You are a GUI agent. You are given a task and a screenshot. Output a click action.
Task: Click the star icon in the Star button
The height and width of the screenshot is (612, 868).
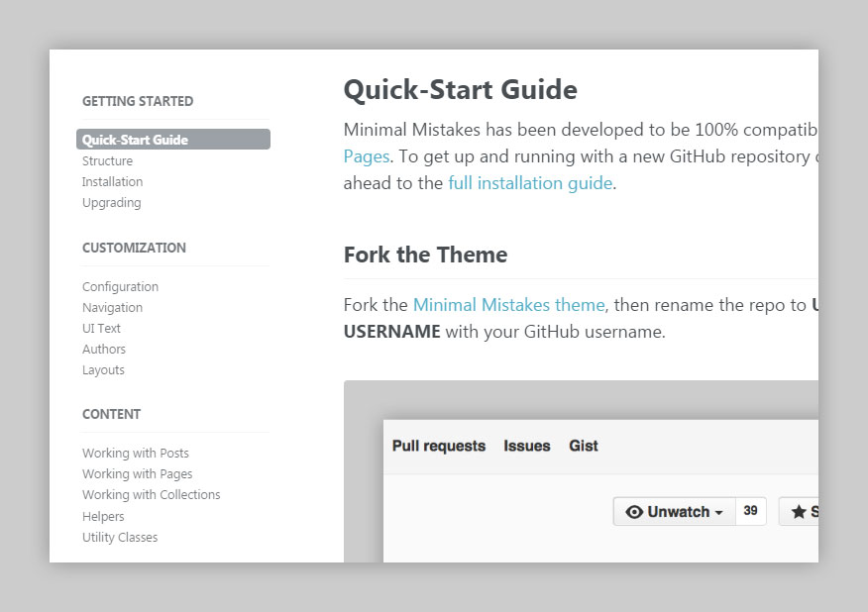tap(799, 511)
